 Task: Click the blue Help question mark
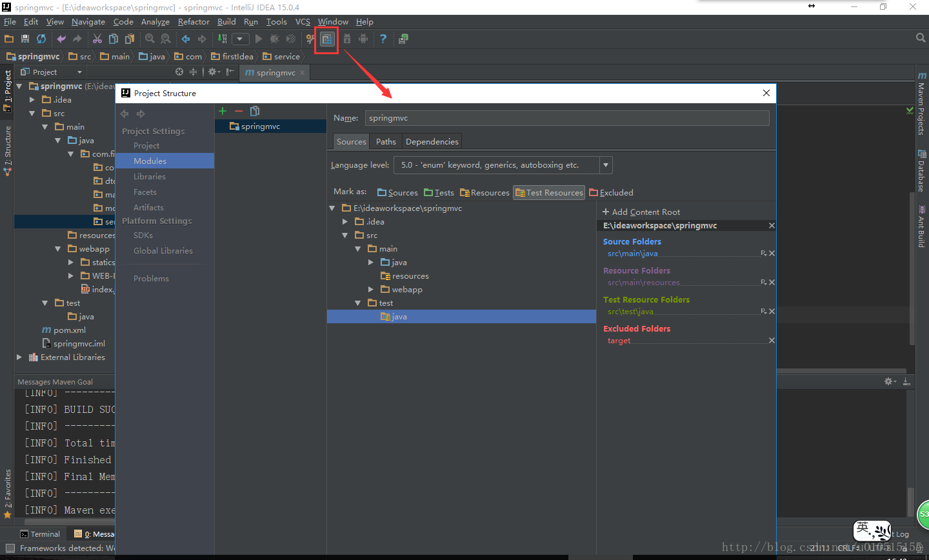383,39
